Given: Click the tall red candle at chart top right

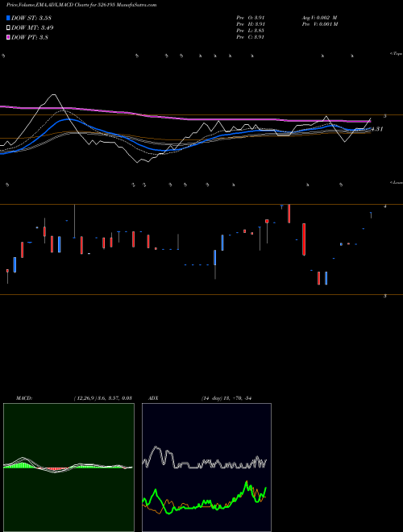Looking at the screenshot, I should pos(289,214).
